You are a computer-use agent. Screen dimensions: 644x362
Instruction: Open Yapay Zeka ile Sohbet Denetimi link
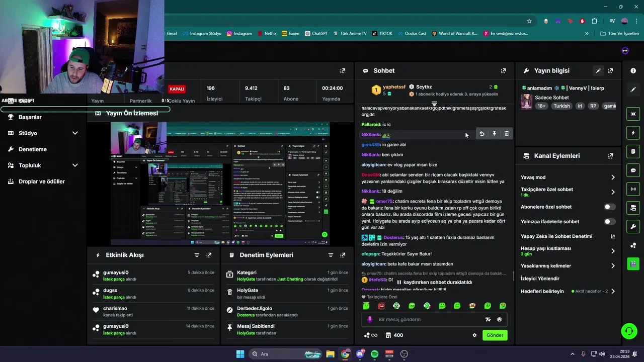click(x=568, y=236)
